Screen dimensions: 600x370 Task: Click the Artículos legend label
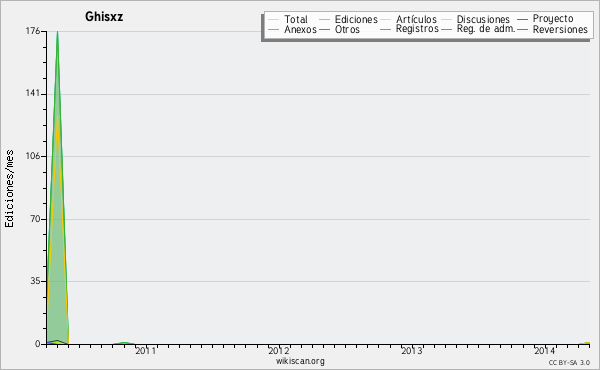point(416,19)
